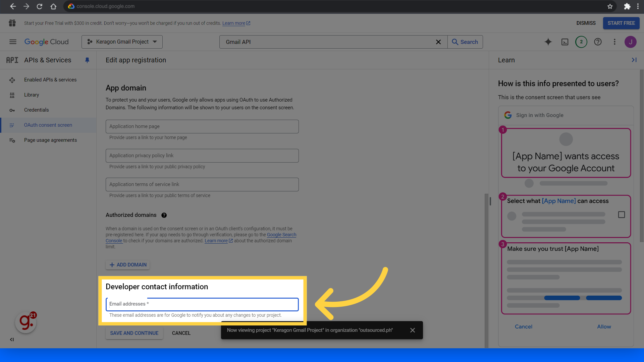The height and width of the screenshot is (362, 644).
Task: Open the browser extensions puzzle icon
Action: [x=627, y=6]
